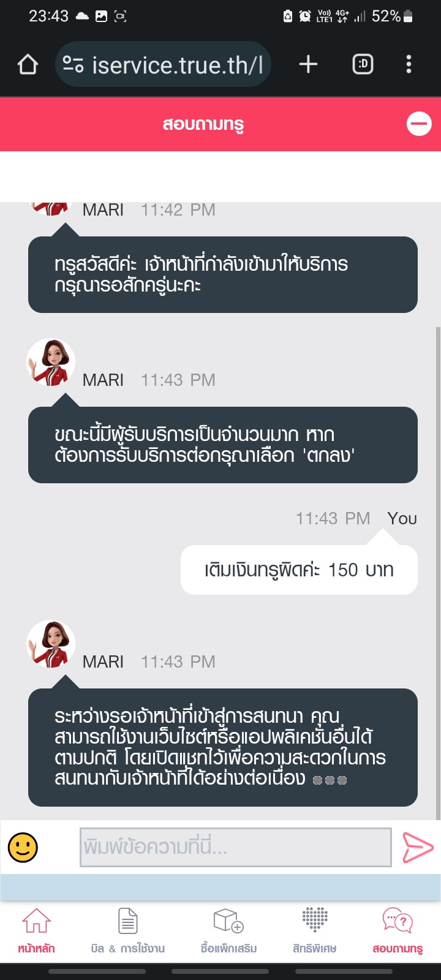Click the chat scrollbar on the right edge

pyautogui.click(x=438, y=573)
